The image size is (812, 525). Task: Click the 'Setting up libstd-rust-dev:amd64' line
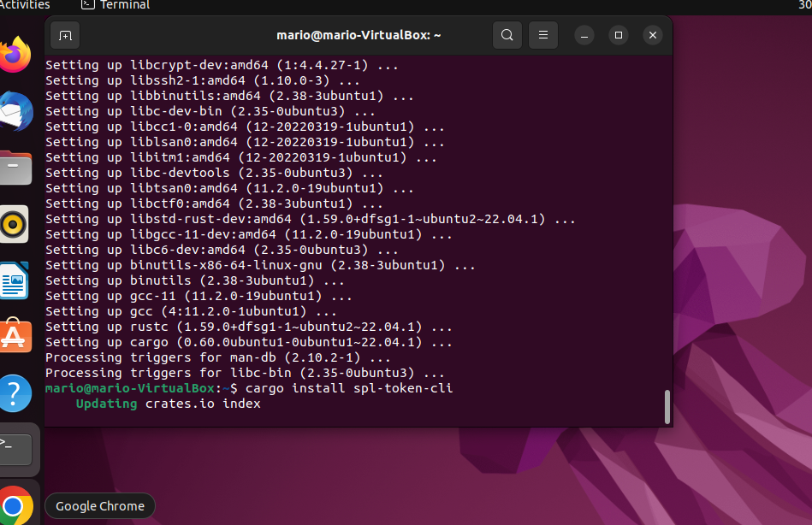311,219
